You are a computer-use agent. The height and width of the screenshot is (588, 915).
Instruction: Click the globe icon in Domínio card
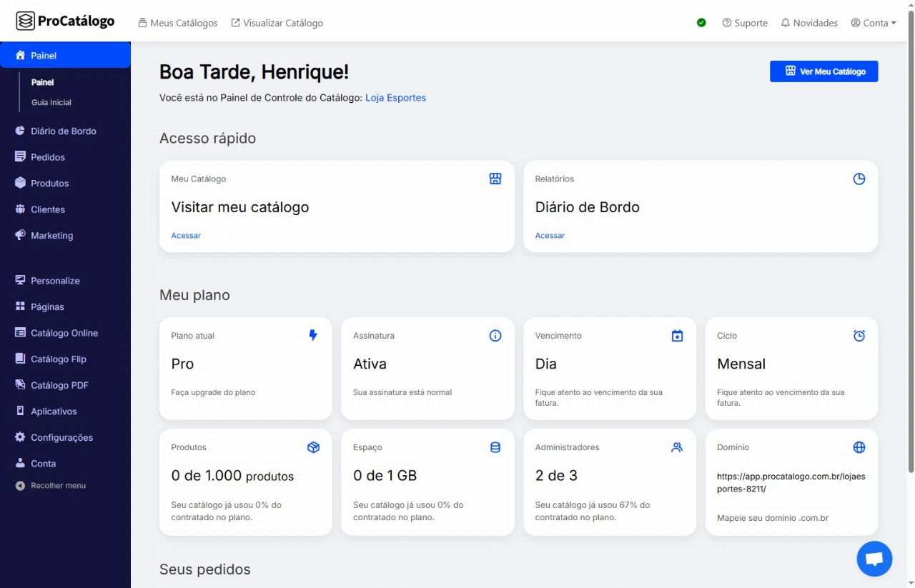859,447
